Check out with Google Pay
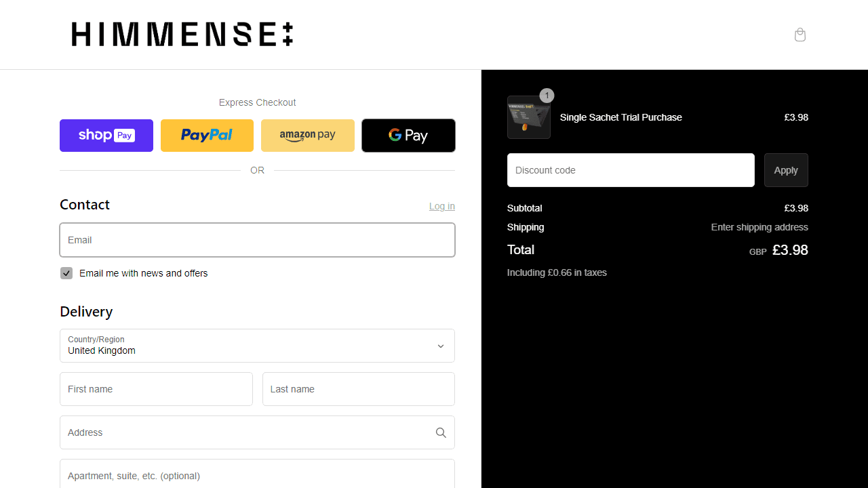This screenshot has width=868, height=488. click(x=408, y=136)
